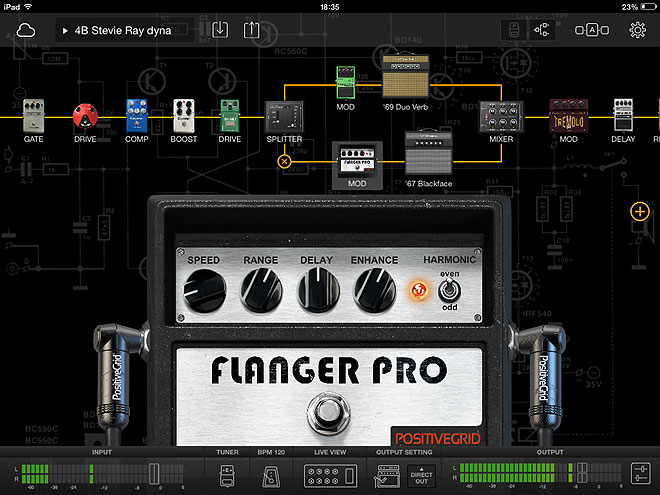This screenshot has width=660, height=495.
Task: Click the red status LED on Flanger Pro
Action: (x=419, y=290)
